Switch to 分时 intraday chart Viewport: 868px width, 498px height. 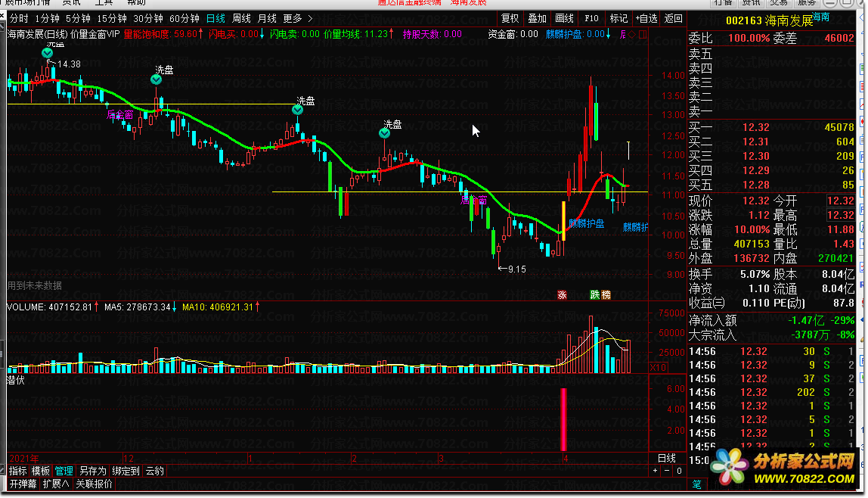[x=19, y=19]
